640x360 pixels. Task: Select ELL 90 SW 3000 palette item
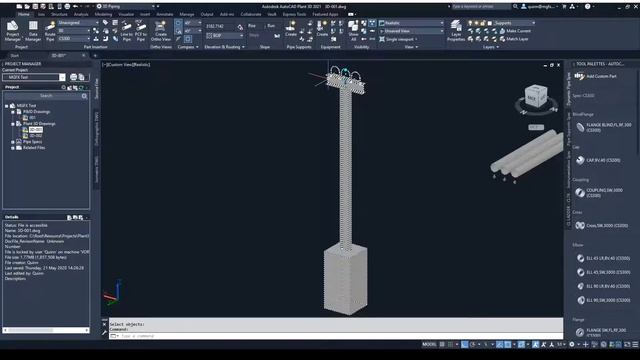point(603,300)
